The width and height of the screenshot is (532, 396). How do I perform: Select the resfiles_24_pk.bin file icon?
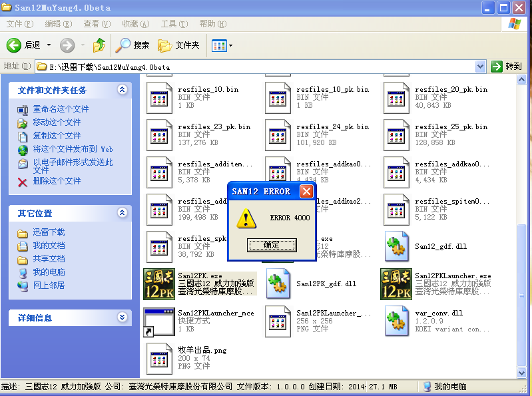(278, 135)
